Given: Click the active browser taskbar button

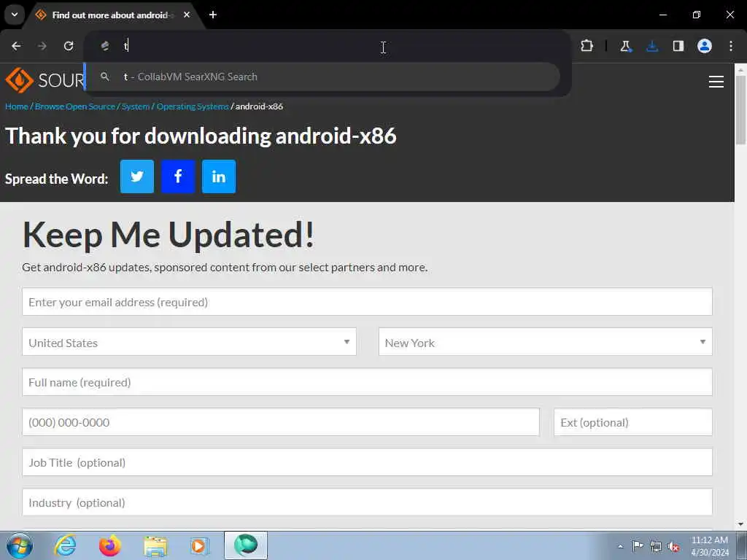Looking at the screenshot, I should point(246,545).
